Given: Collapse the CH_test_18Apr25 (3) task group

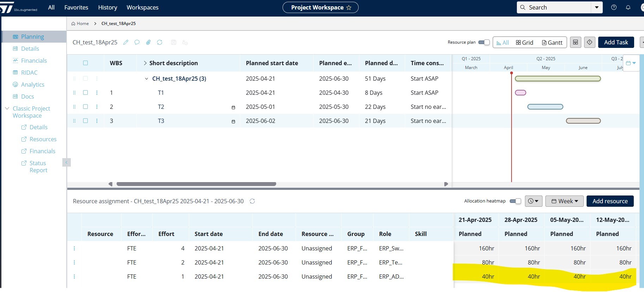Looking at the screenshot, I should point(147,79).
